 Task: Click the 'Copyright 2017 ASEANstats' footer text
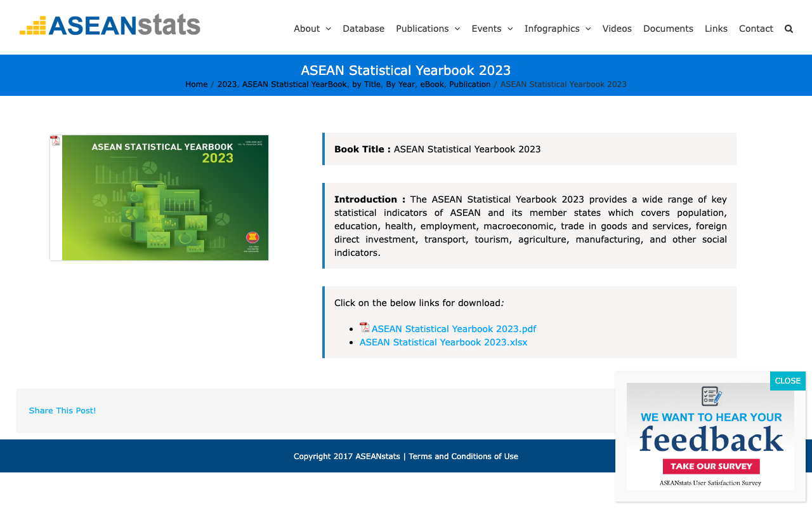[347, 457]
